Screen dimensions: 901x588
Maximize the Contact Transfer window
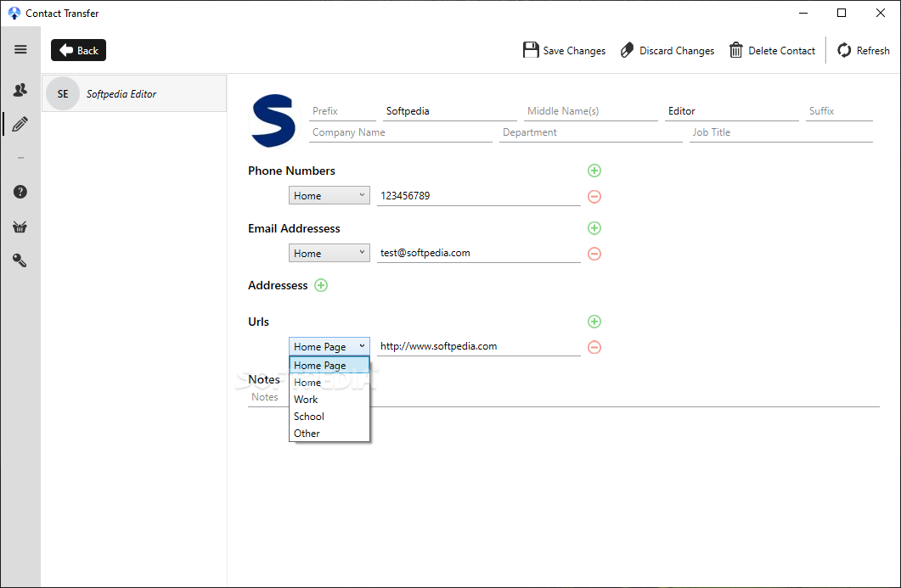842,13
